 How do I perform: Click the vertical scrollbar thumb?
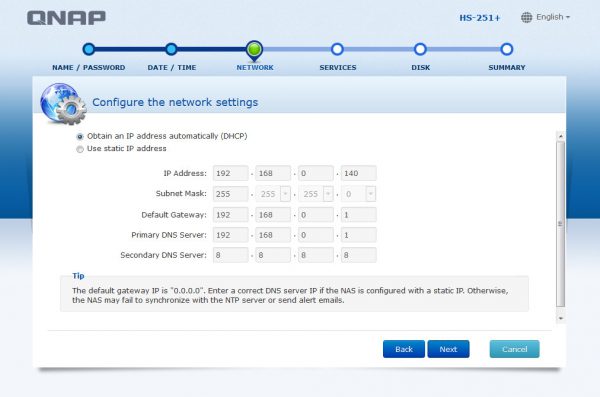pos(561,224)
